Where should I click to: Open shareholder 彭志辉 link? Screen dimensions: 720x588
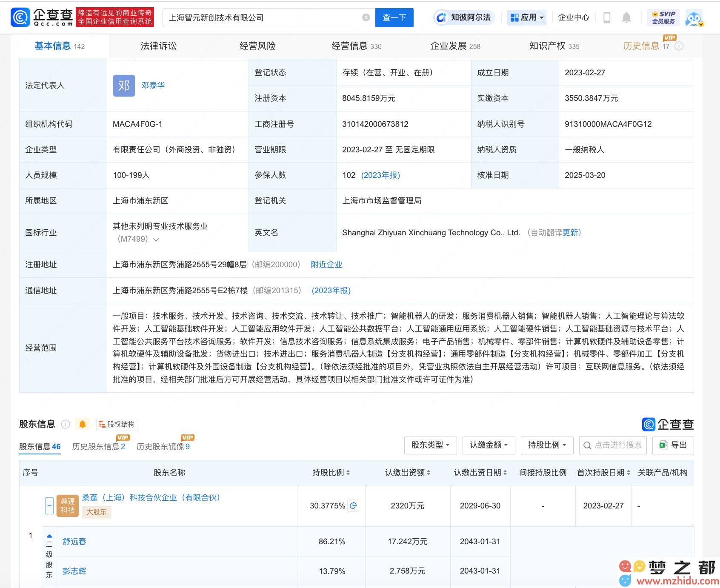point(74,571)
